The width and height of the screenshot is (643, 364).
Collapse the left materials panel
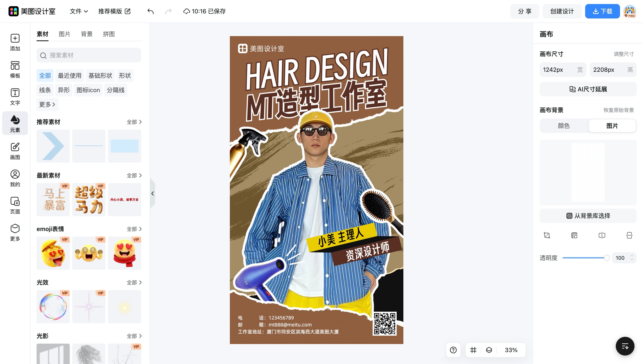click(x=152, y=193)
